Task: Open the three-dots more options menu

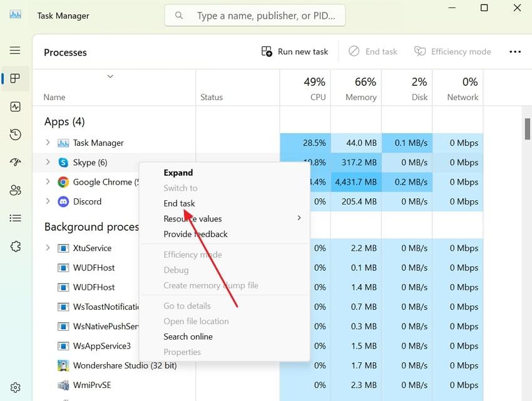Action: tap(514, 51)
